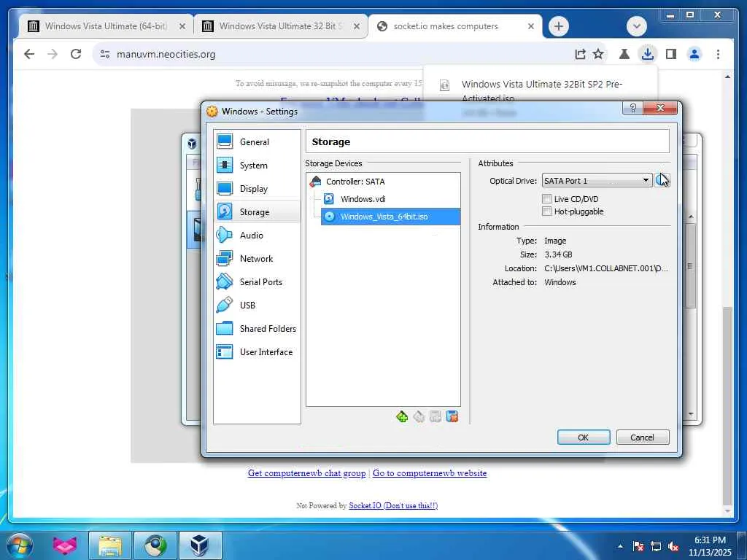This screenshot has height=560, width=747.
Task: Open the downloaded Vista 32Bit SP2 iso entry
Action: click(x=541, y=91)
